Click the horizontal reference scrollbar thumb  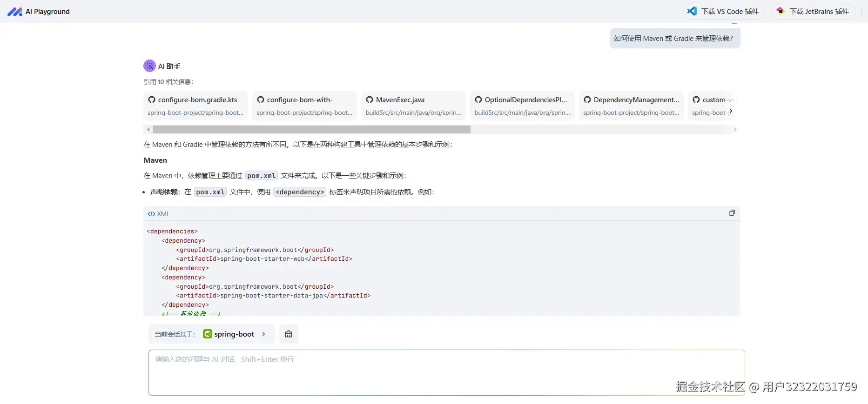click(311, 130)
